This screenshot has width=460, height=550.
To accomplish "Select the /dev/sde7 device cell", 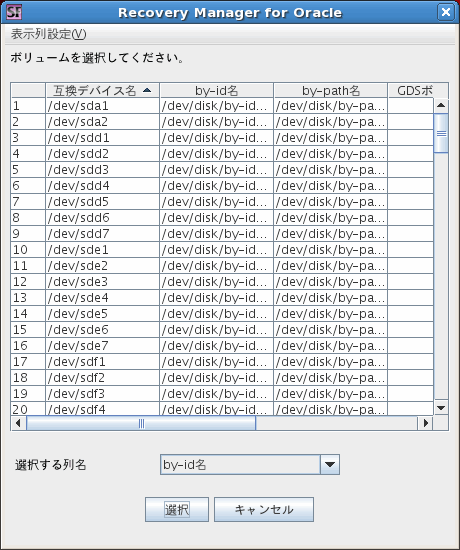I will click(x=102, y=346).
